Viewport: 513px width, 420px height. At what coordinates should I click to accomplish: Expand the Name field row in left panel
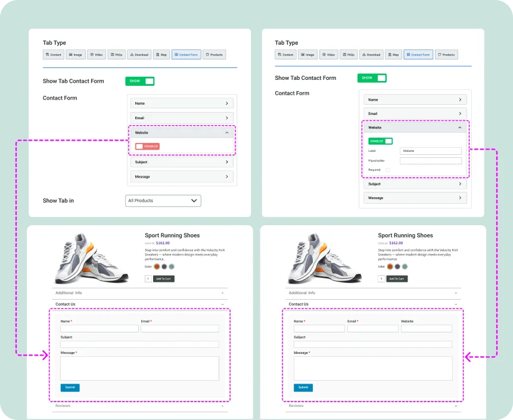(x=182, y=104)
